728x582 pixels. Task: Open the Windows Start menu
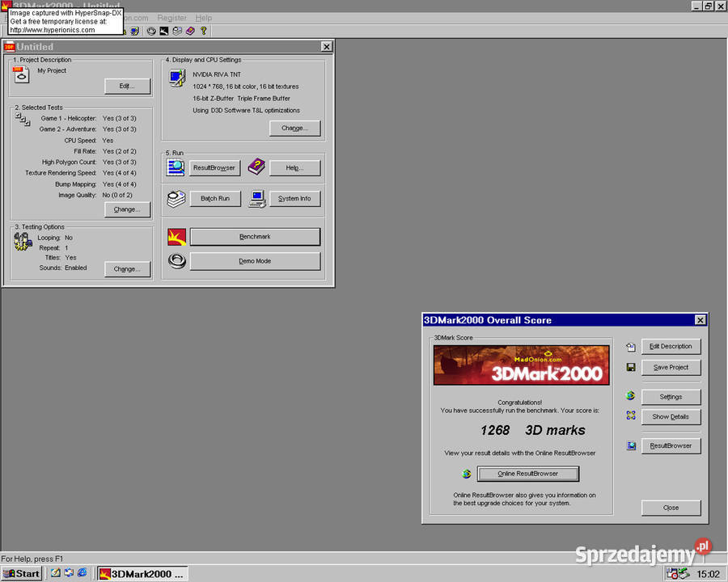click(x=22, y=574)
